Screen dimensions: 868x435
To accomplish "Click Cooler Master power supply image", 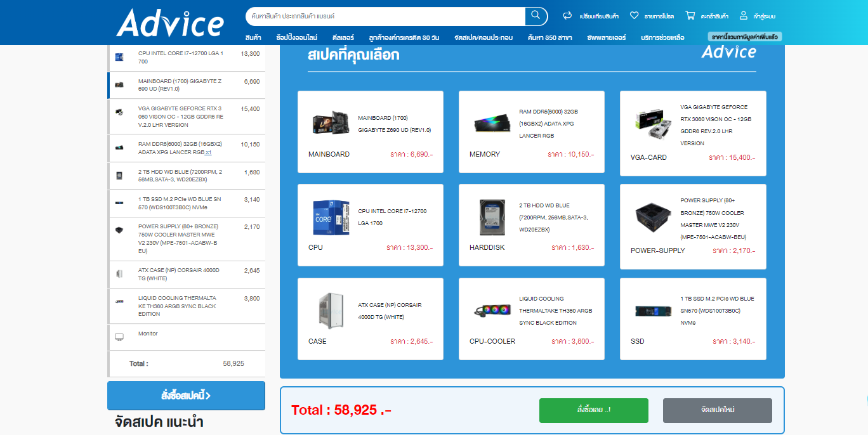I will 653,217.
